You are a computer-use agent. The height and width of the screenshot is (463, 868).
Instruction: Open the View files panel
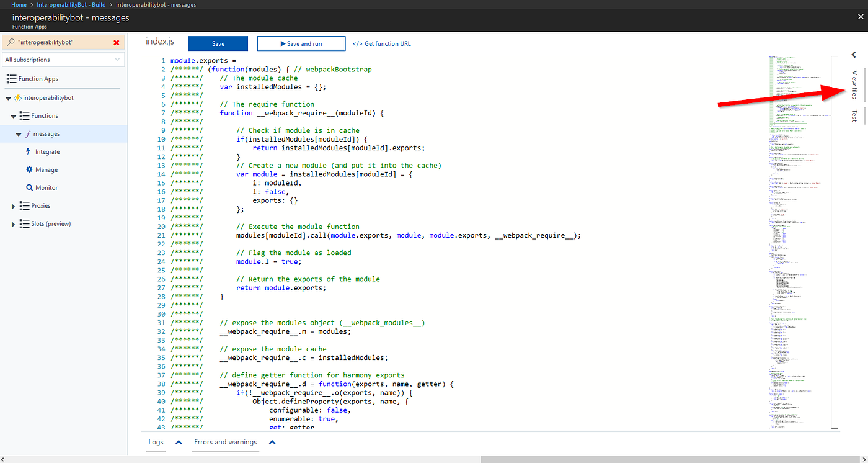pyautogui.click(x=854, y=86)
